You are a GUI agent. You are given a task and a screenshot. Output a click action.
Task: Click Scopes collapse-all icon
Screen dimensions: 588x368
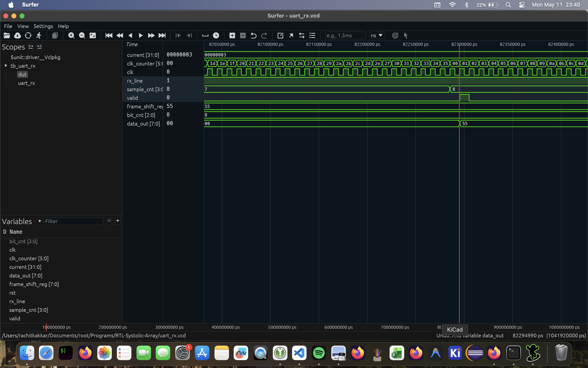[x=39, y=47]
